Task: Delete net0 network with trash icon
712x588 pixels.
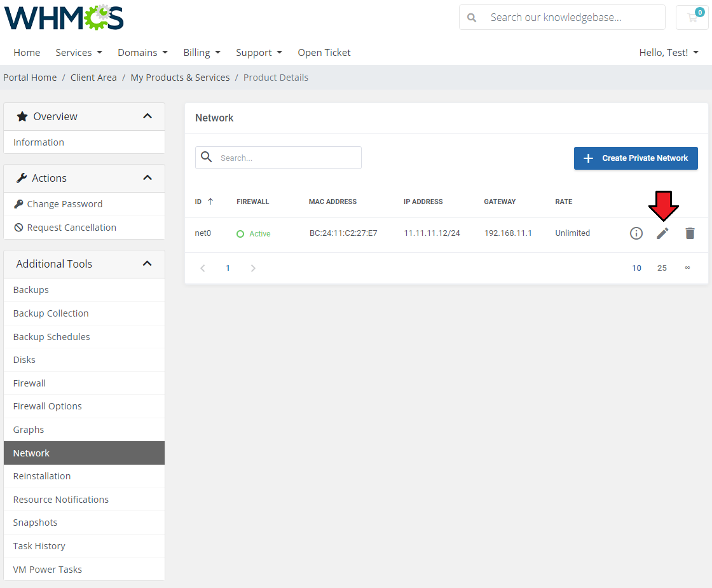Action: [690, 233]
